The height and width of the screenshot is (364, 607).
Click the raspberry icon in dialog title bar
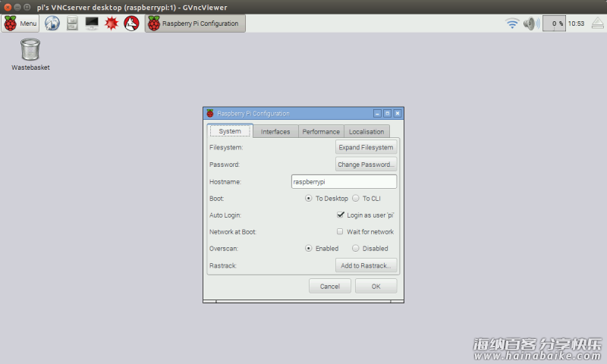coord(210,113)
